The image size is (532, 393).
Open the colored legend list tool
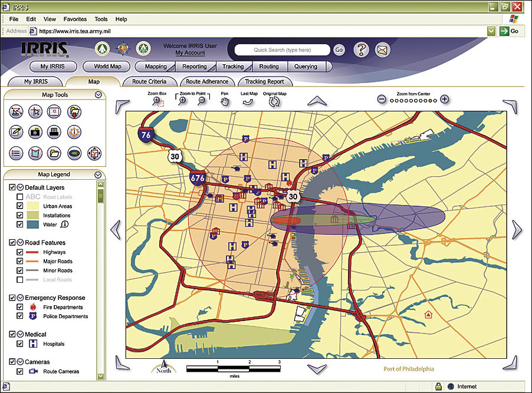(x=16, y=153)
